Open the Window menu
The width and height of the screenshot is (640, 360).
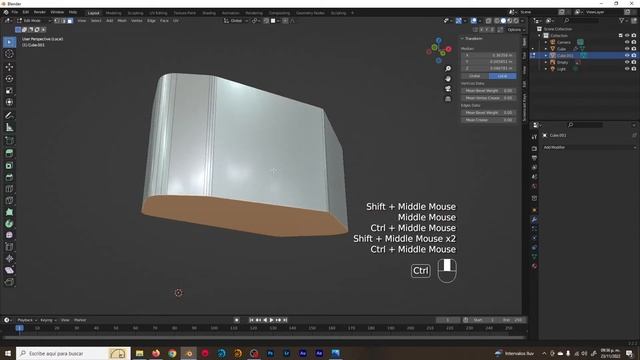(x=57, y=12)
